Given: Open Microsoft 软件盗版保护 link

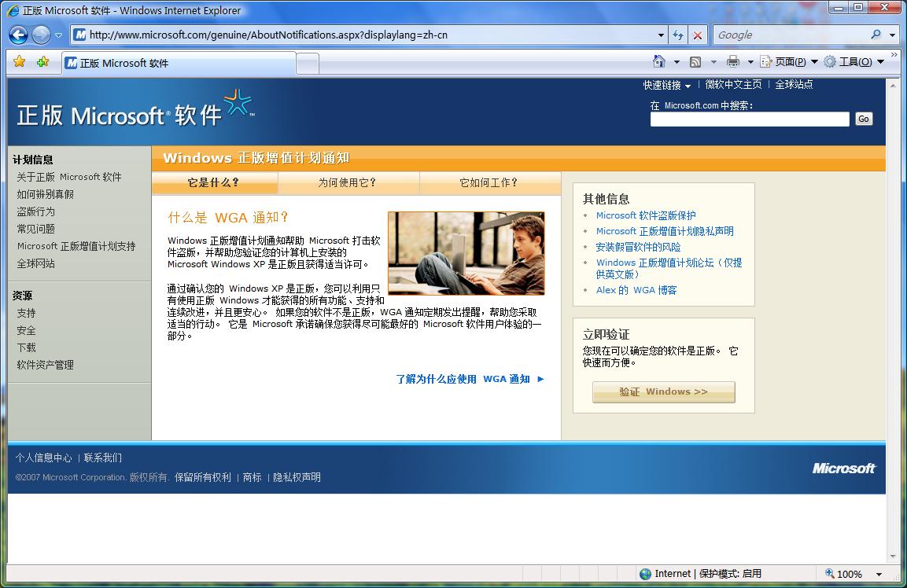Looking at the screenshot, I should [x=646, y=215].
